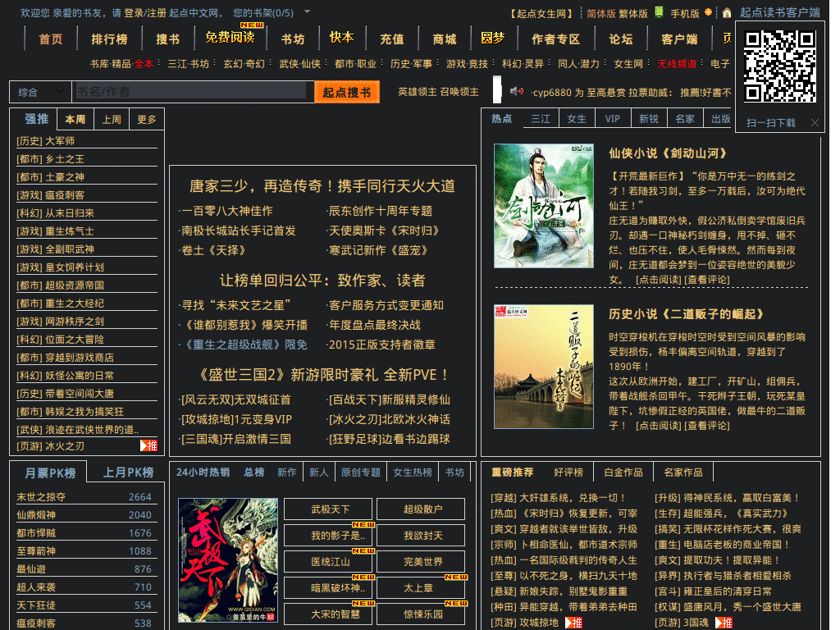Switch to the 白金作品 tab
The width and height of the screenshot is (840, 630).
point(623,472)
